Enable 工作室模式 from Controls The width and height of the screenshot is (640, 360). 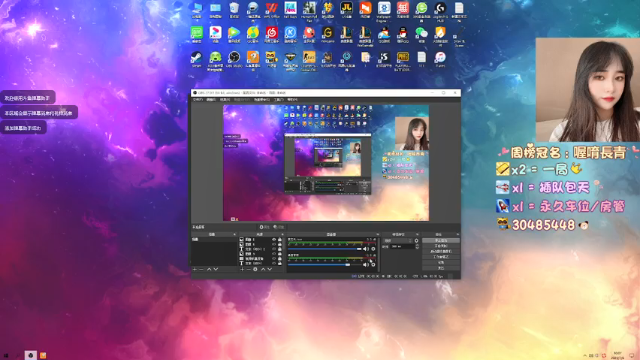point(441,257)
